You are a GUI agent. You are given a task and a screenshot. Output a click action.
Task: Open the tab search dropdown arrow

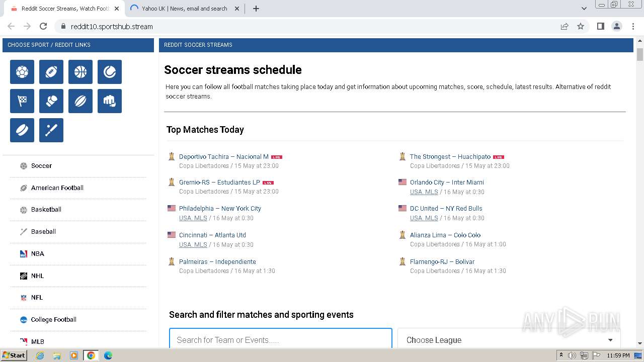pos(584,9)
